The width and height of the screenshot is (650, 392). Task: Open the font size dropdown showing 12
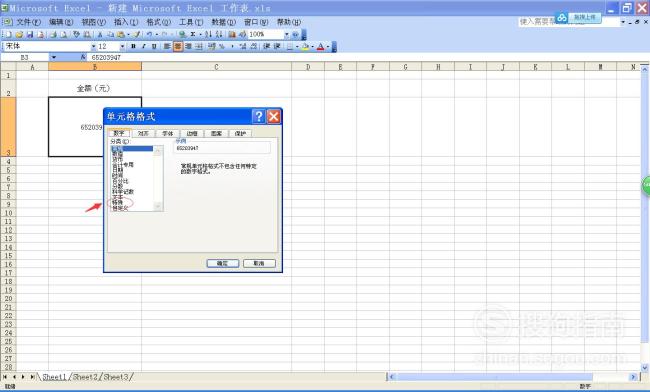coord(122,46)
